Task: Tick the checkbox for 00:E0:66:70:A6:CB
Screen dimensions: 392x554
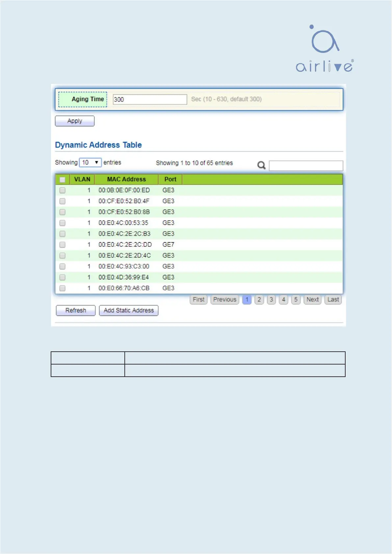Action: (x=62, y=288)
